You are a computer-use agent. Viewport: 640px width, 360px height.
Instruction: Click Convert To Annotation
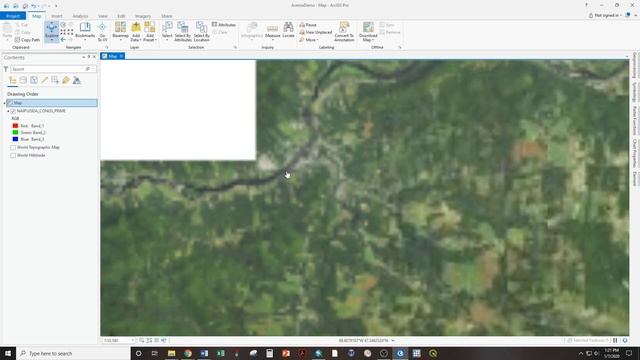344,31
